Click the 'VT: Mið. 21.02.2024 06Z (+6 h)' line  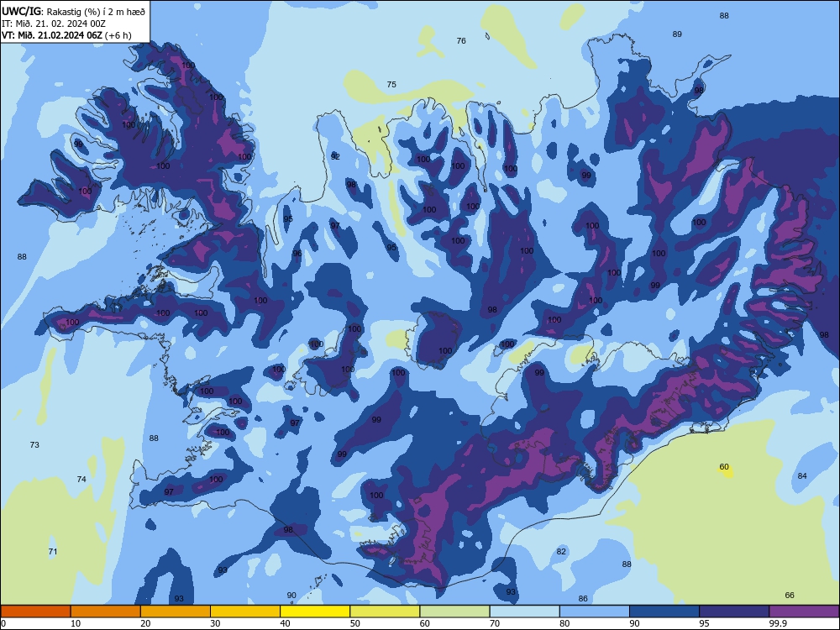pos(66,35)
